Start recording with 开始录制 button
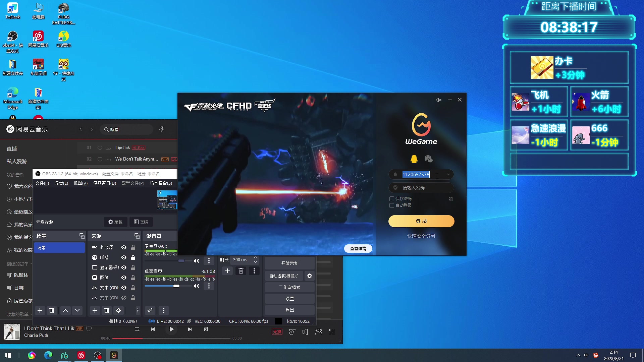The height and width of the screenshot is (362, 644). [290, 263]
